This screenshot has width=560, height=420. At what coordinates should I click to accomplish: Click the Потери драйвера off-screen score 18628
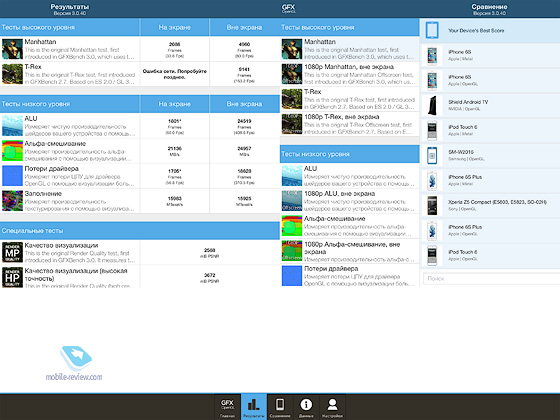tap(244, 177)
